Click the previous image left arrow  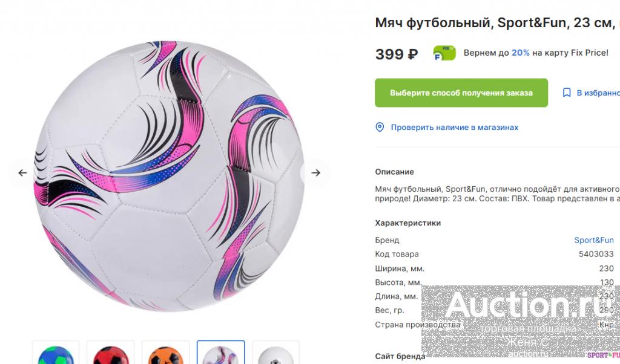(22, 173)
